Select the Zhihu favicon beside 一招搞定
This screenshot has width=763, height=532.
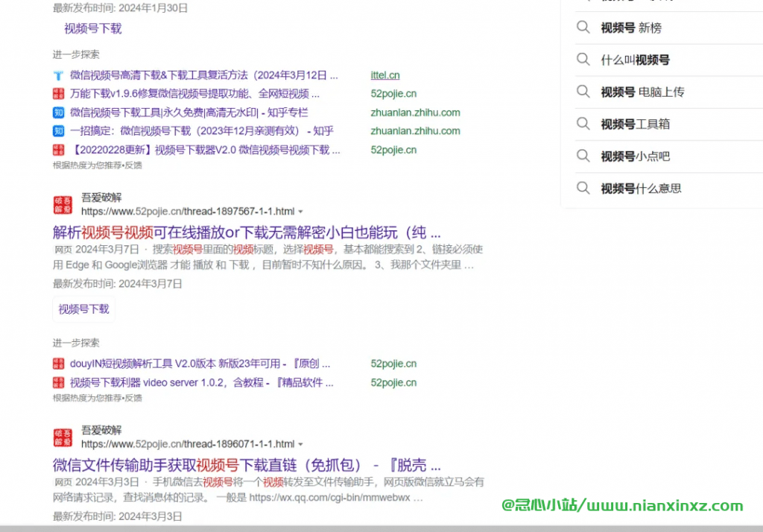[58, 131]
